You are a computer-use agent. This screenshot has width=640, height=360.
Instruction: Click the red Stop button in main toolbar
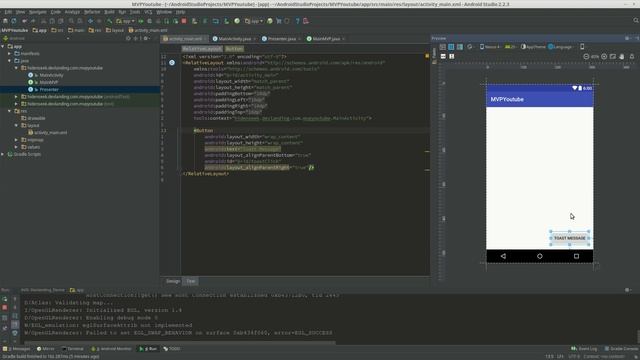point(184,21)
